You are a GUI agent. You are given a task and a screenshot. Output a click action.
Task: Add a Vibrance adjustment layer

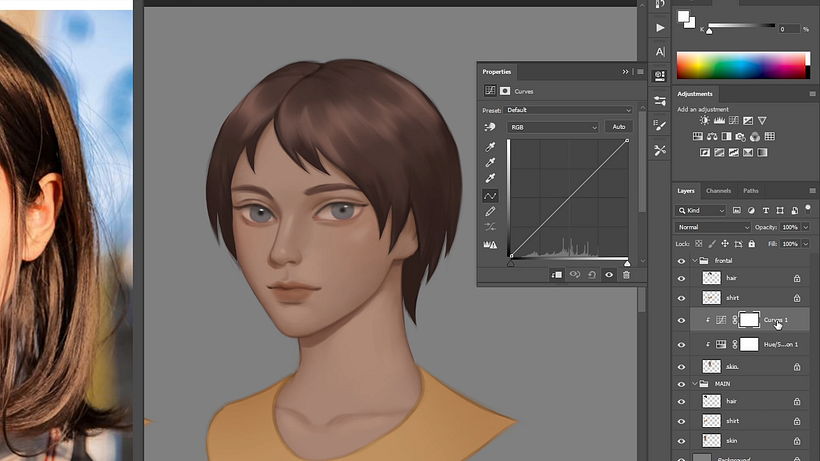(762, 121)
